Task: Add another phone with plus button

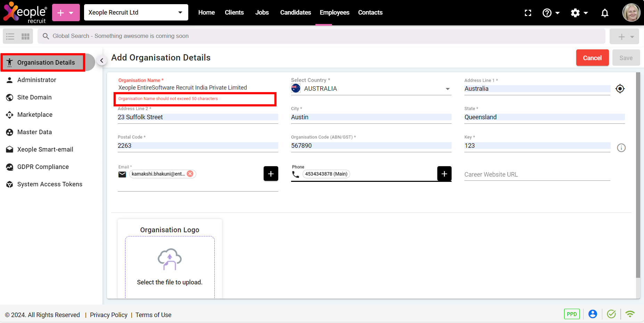Action: pyautogui.click(x=444, y=173)
